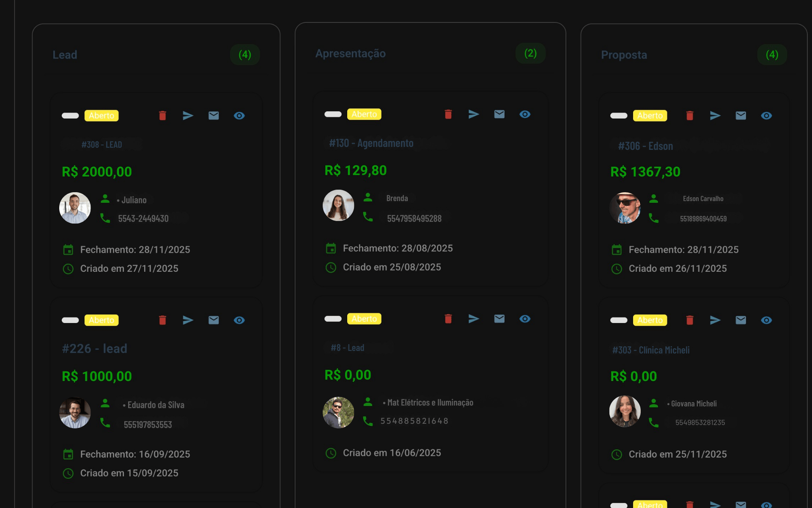The width and height of the screenshot is (812, 508).
Task: Toggle the switch on the #130 - Agendamento card
Action: point(333,114)
